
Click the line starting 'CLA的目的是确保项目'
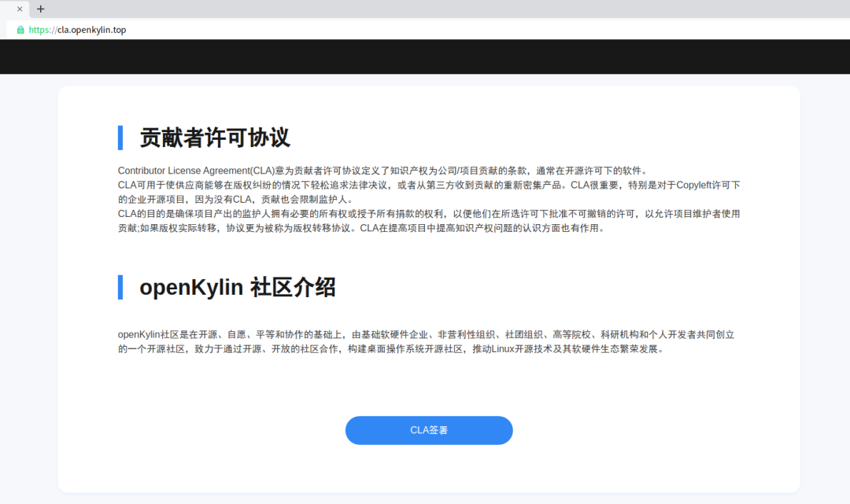429,214
